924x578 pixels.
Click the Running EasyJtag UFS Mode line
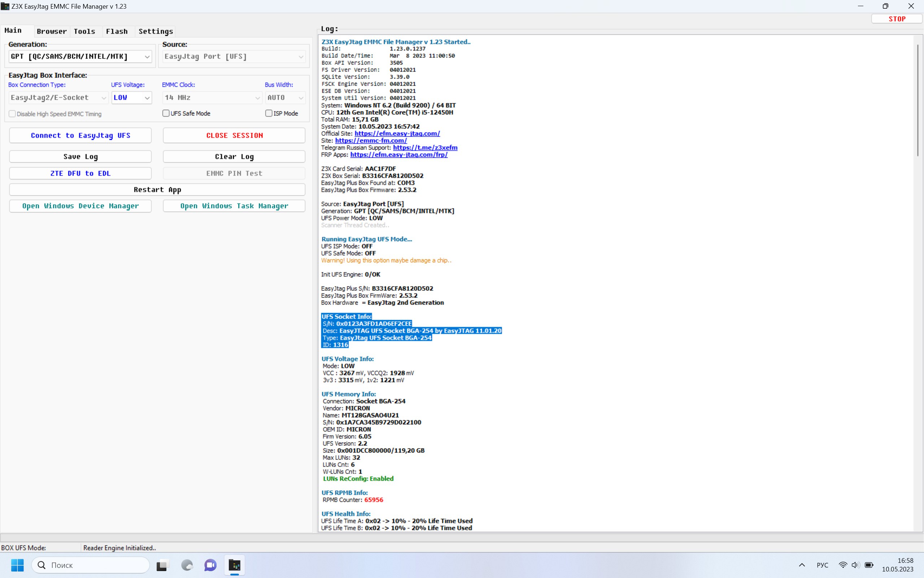[367, 239]
